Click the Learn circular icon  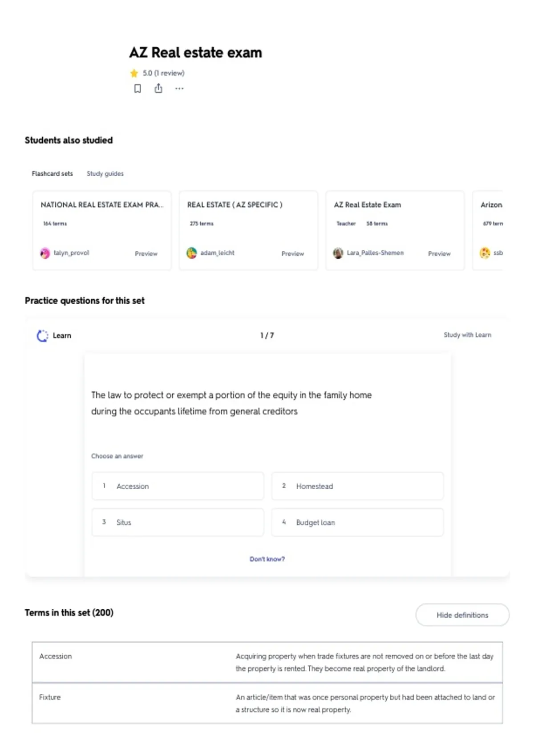coord(42,336)
